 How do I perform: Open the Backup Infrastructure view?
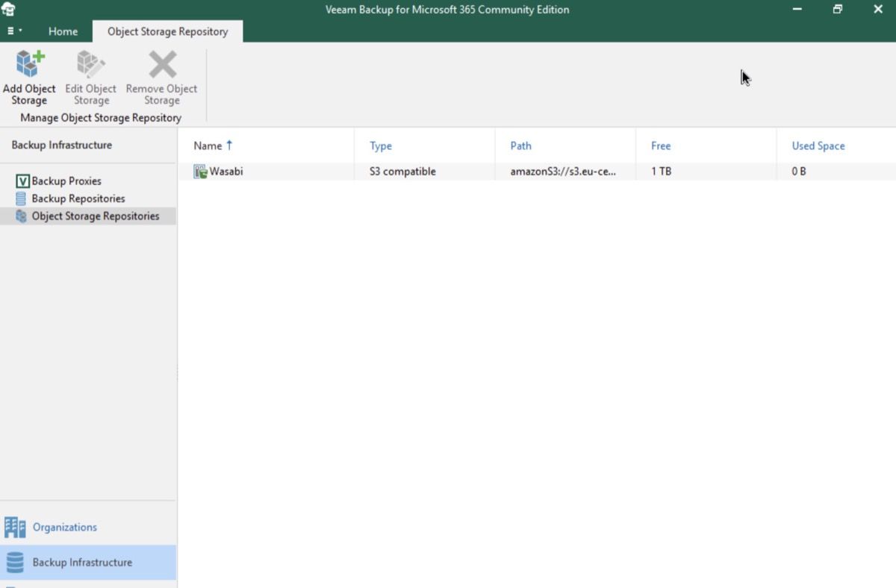(x=88, y=562)
